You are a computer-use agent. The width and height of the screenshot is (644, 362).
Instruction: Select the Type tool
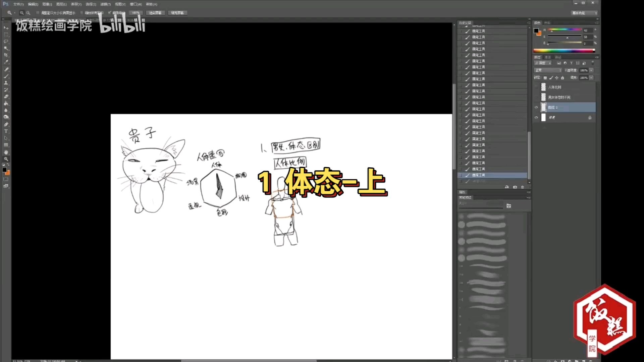pyautogui.click(x=6, y=131)
